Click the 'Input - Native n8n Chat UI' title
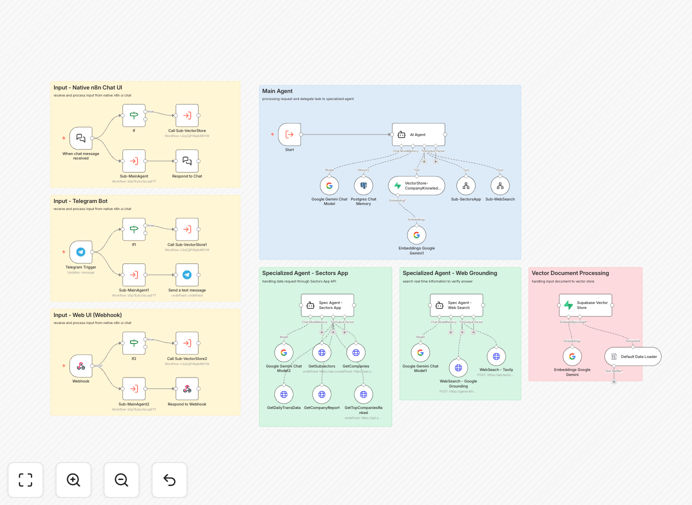 pos(88,87)
